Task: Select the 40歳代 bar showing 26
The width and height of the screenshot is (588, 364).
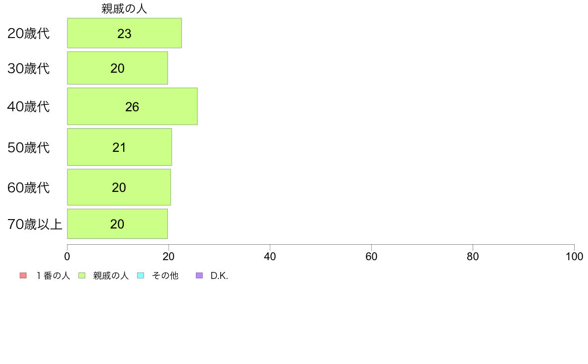Action: point(132,106)
